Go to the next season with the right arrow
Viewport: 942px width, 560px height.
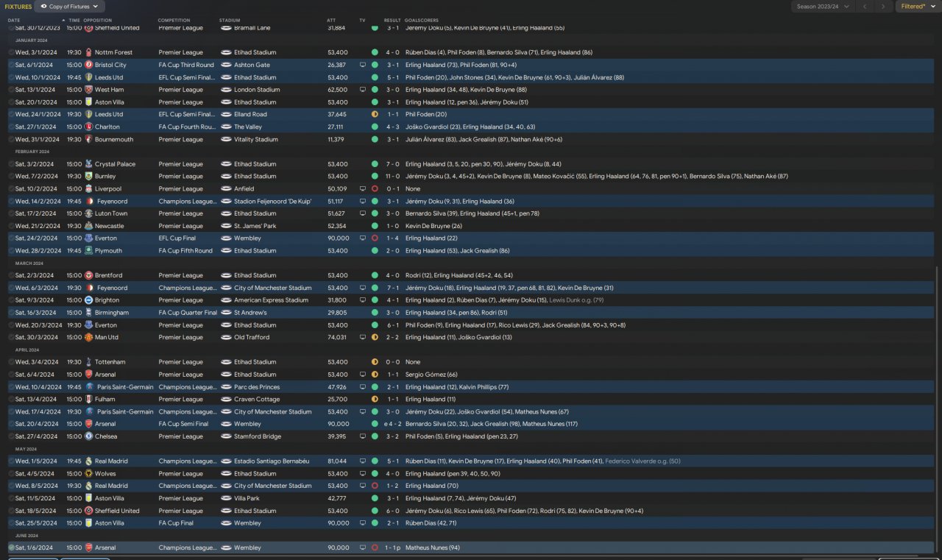(x=883, y=7)
